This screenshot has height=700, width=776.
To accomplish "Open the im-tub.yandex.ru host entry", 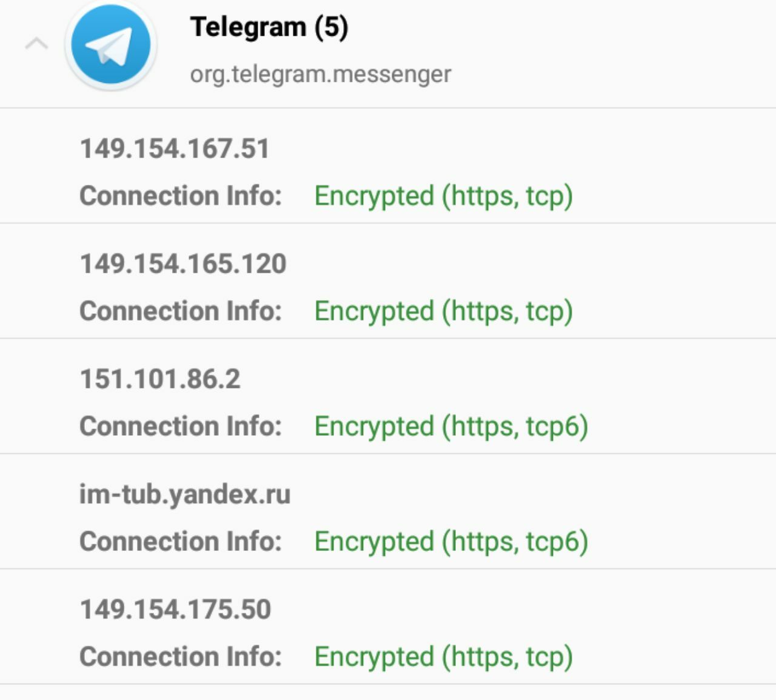I will click(185, 494).
